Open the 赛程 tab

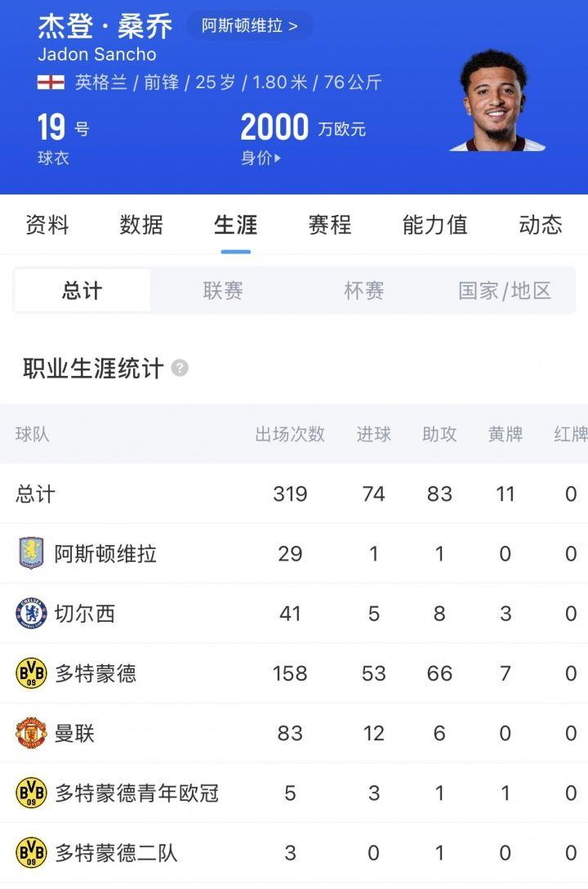coord(330,225)
